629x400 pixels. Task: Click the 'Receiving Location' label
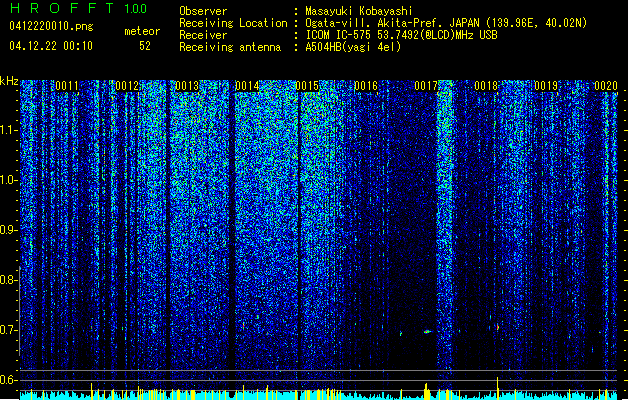(233, 23)
